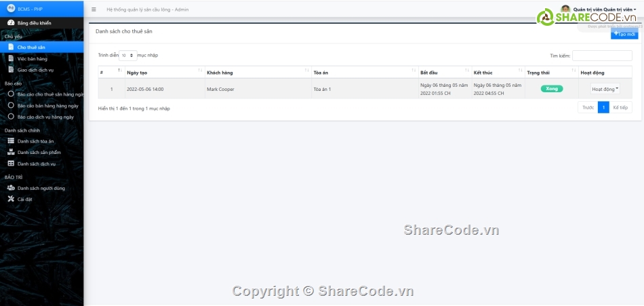Screen dimensions: 644x306
Task: Click the Danh sách người dùng icon
Action: 10,188
